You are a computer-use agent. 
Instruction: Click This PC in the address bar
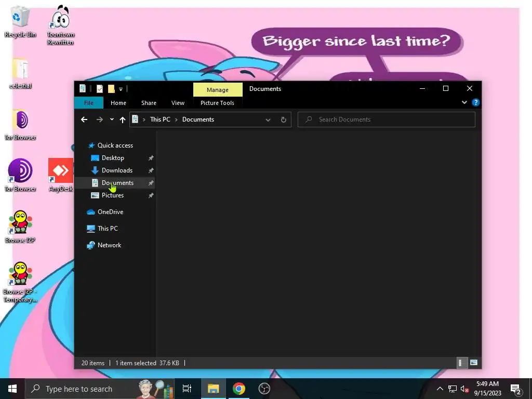coord(160,119)
